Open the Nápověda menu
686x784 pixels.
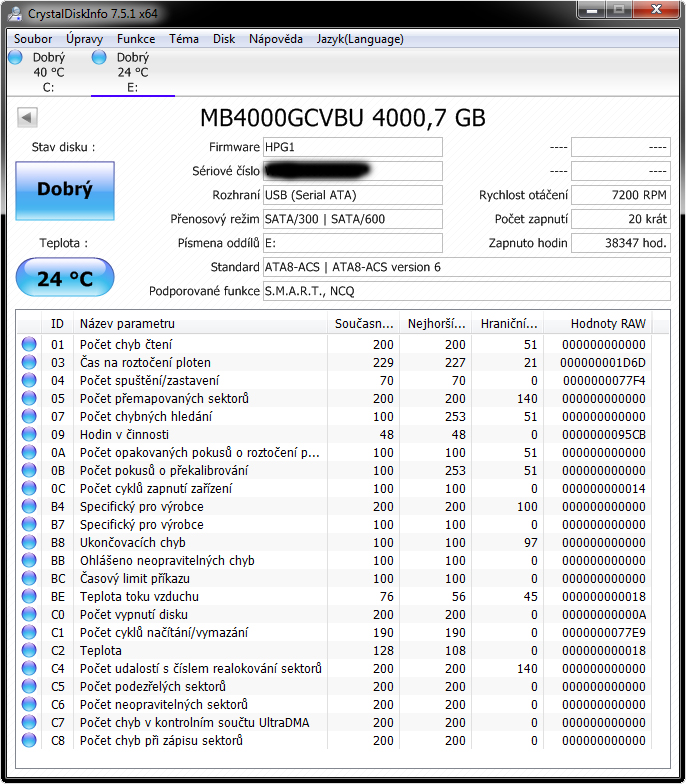click(x=276, y=39)
